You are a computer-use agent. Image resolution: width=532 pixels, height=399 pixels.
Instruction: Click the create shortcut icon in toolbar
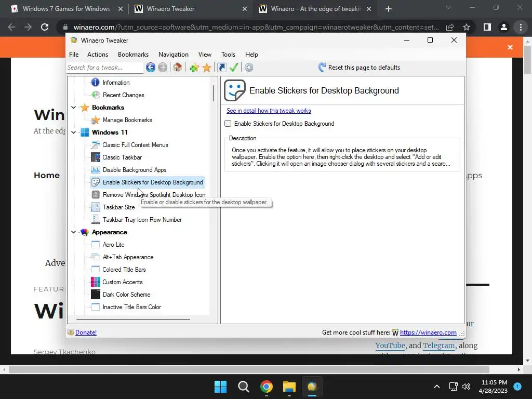(x=221, y=68)
